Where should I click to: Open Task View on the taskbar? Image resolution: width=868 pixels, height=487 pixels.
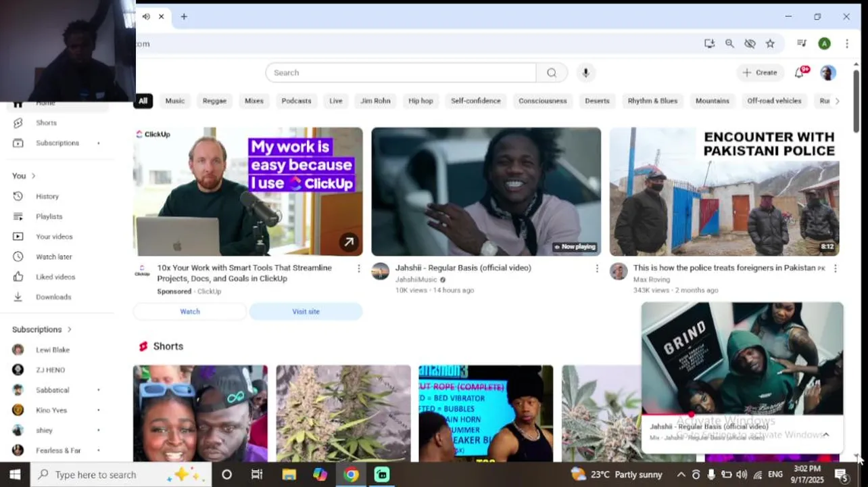pyautogui.click(x=257, y=475)
